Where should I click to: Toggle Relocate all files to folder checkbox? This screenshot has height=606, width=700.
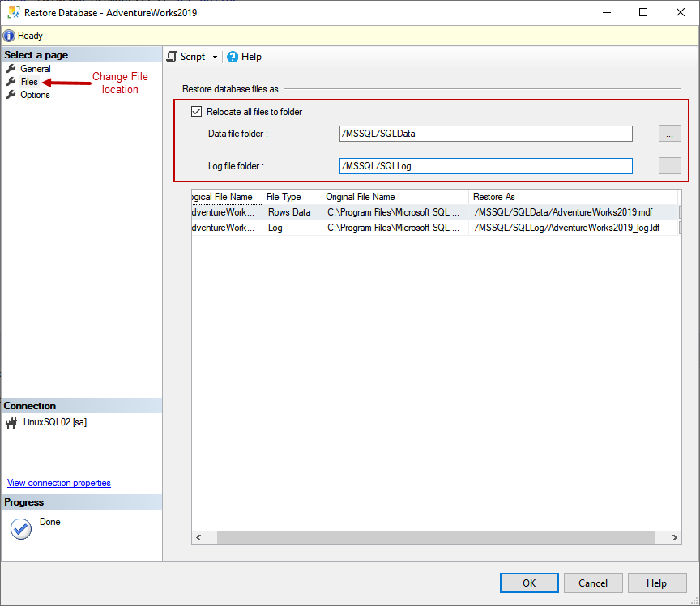(x=196, y=112)
